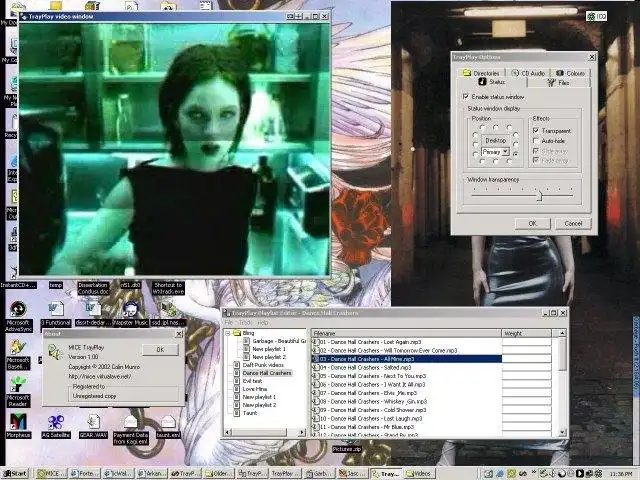640x480 pixels.
Task: Toggle the Slide away checkbox
Action: point(536,151)
